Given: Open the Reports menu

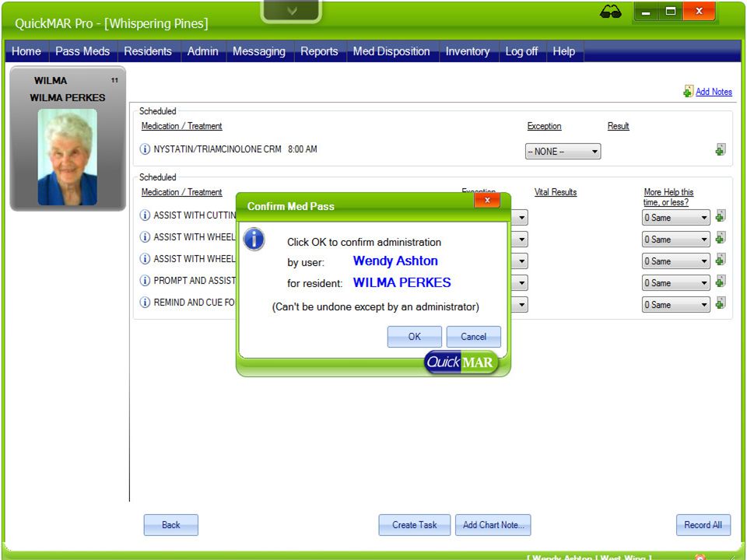Looking at the screenshot, I should (319, 51).
